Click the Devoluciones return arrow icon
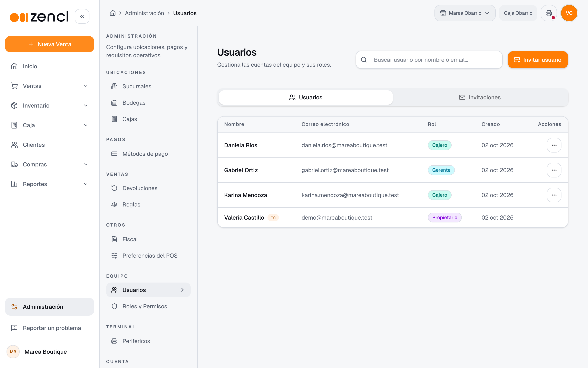The image size is (588, 368). 114,188
